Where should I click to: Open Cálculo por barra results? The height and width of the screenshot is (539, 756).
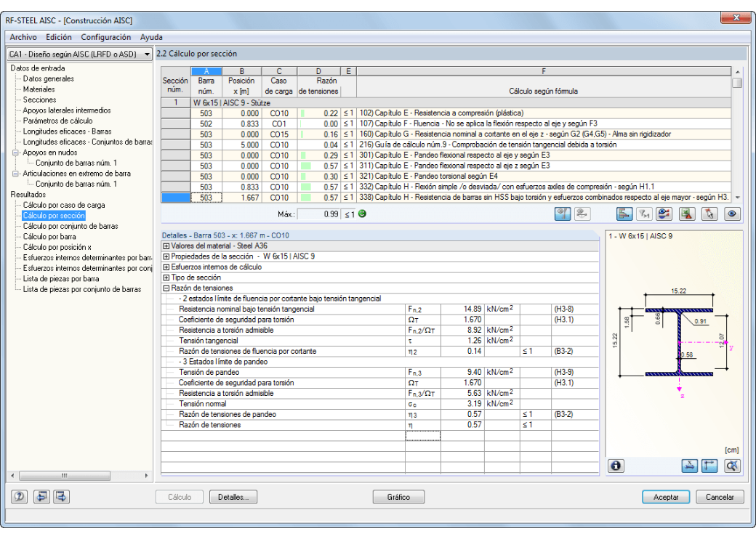(x=49, y=237)
